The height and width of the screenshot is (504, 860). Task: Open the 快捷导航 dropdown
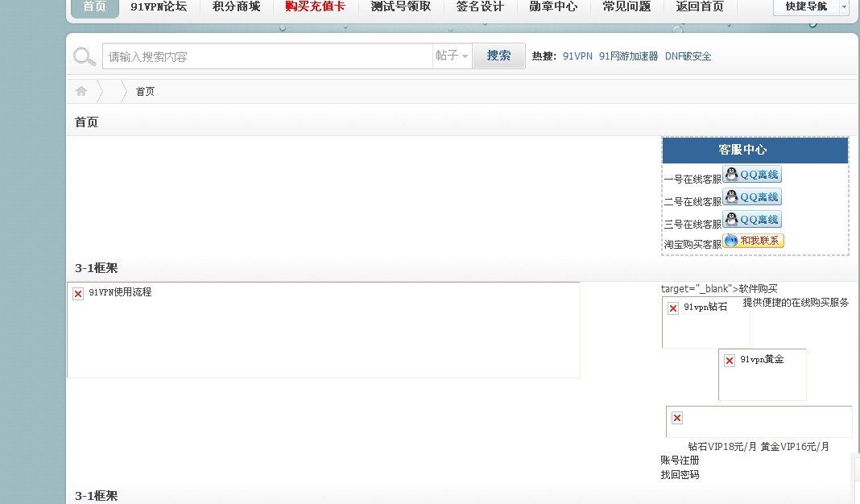(x=811, y=6)
